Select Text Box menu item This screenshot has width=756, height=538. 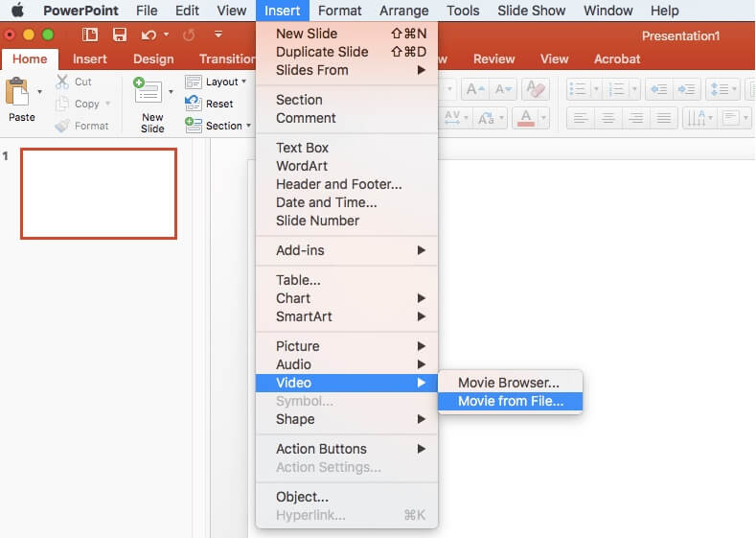pyautogui.click(x=347, y=147)
